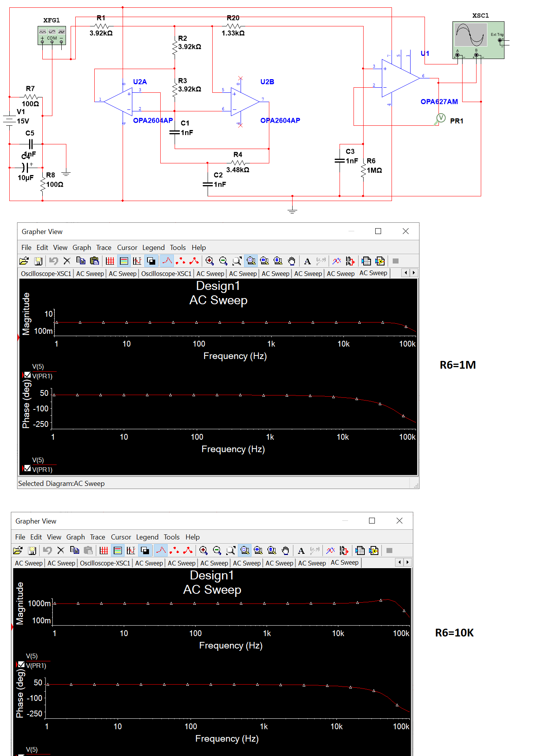Viewport: 539px width, 756px height.
Task: Open the Cursor menu in lower Grapher View
Action: (121, 537)
